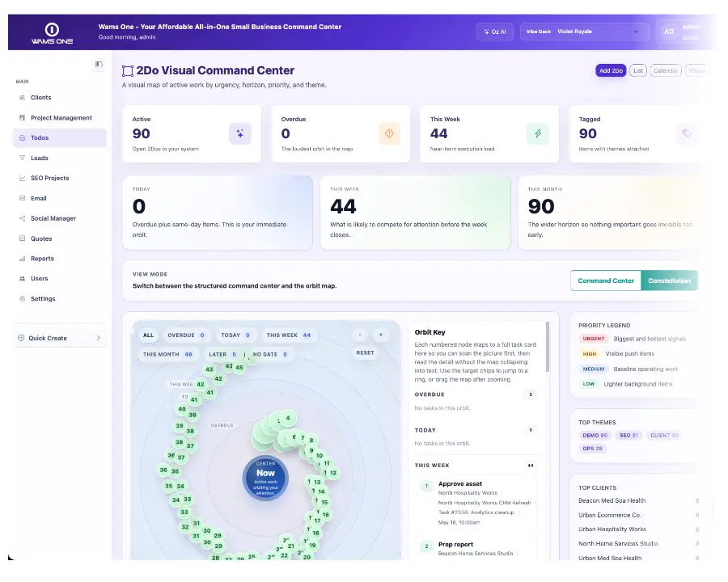Switch to Calendar view
The image size is (728, 582).
click(666, 70)
